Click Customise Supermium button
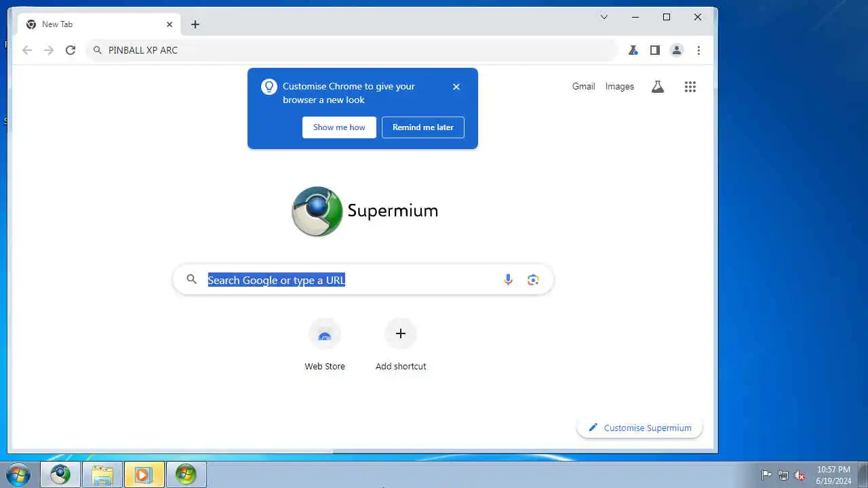Viewport: 868px width, 488px height. point(639,428)
